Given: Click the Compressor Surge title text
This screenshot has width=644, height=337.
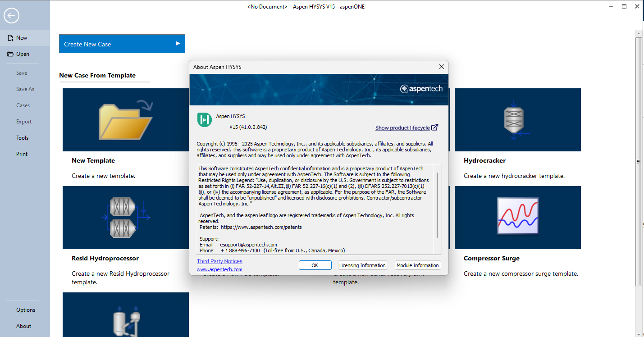Looking at the screenshot, I should 492,258.
